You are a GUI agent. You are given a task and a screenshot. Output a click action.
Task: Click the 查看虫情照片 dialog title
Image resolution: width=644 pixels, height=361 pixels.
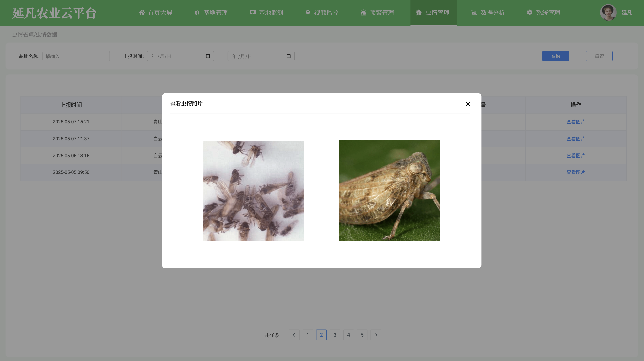186,104
